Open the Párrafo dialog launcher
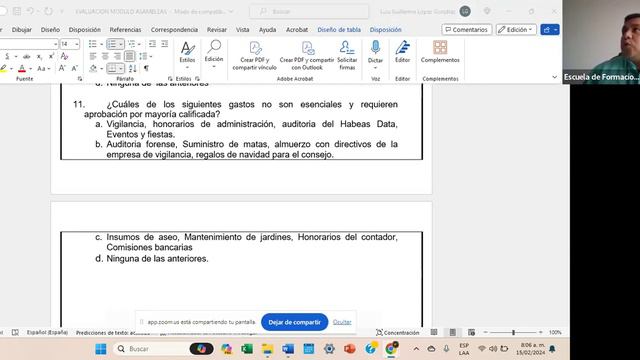640x360 pixels. (170, 79)
